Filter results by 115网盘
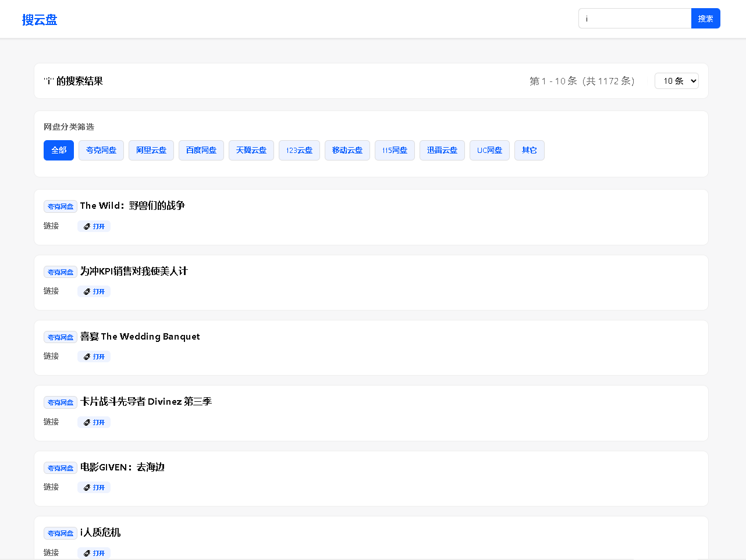This screenshot has width=746, height=560. [x=395, y=150]
